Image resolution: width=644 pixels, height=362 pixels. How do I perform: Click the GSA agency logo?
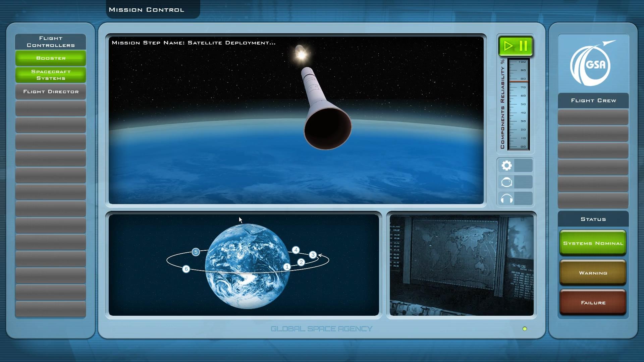pos(593,63)
